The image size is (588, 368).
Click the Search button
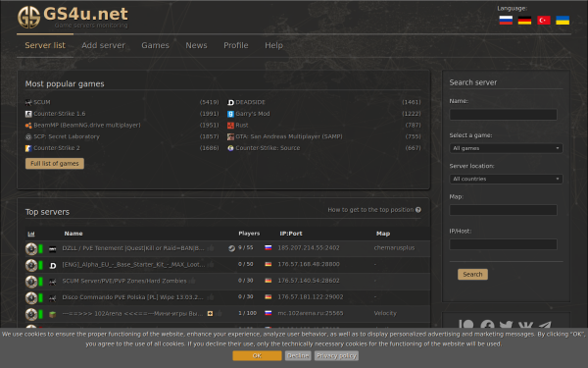pyautogui.click(x=472, y=275)
